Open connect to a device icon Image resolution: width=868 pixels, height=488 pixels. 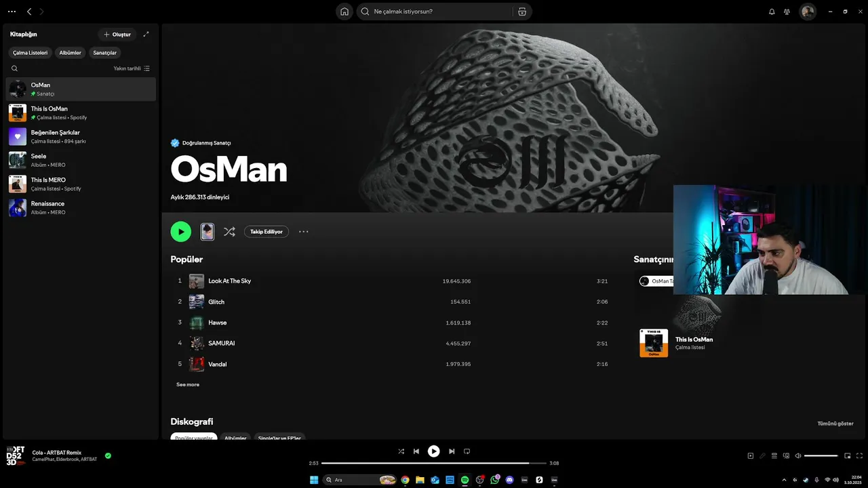pyautogui.click(x=787, y=455)
